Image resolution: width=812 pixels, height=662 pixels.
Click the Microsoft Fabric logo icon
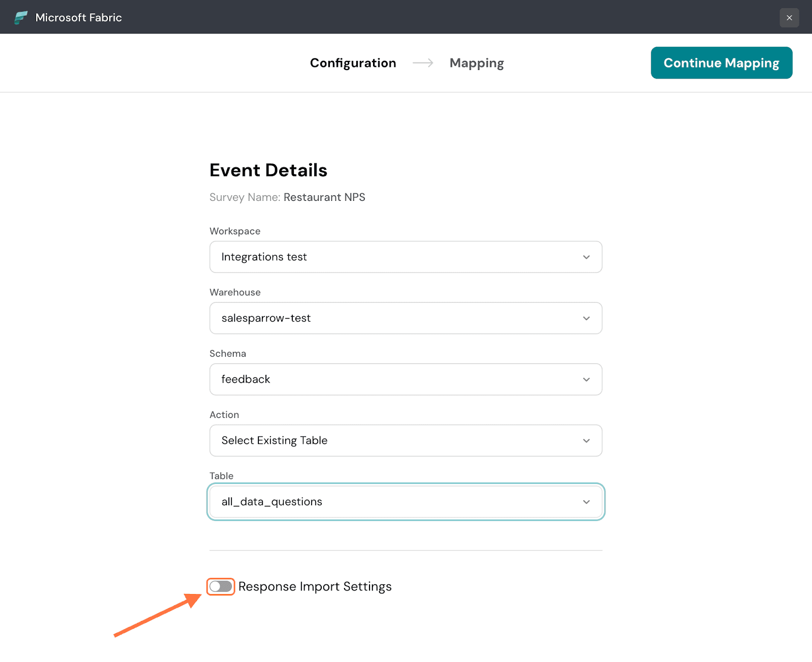[x=21, y=18]
